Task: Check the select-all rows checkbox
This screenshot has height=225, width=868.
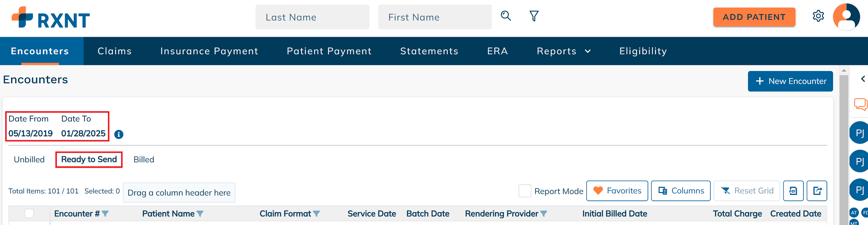Action: click(29, 213)
